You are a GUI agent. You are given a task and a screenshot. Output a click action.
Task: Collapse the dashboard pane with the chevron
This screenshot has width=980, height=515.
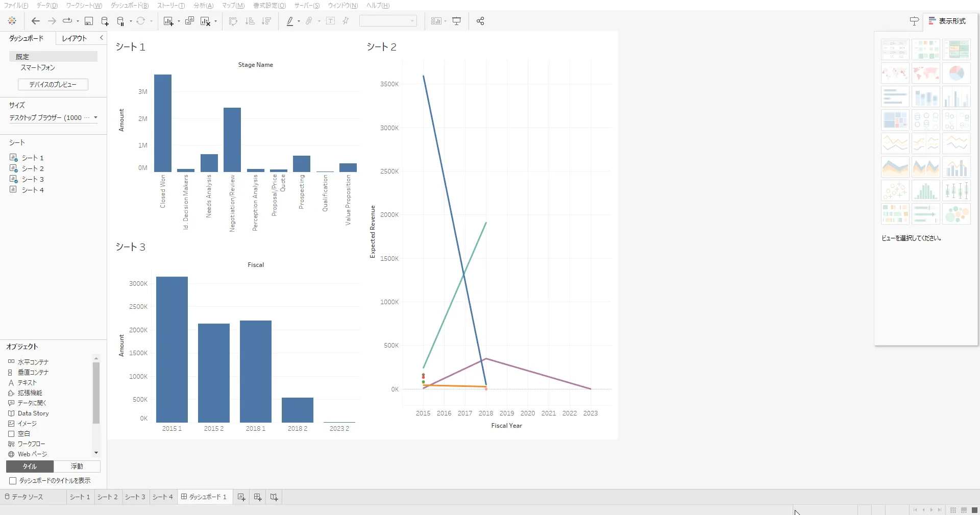[101, 38]
